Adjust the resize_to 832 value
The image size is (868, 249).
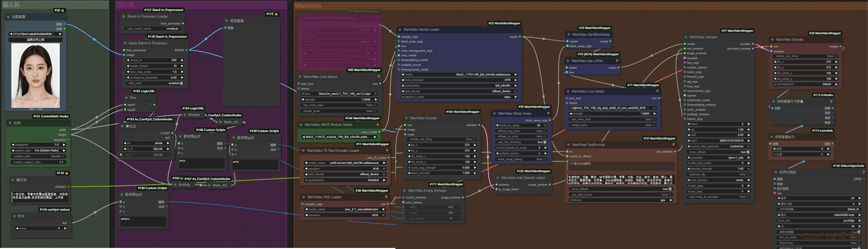coord(155,60)
